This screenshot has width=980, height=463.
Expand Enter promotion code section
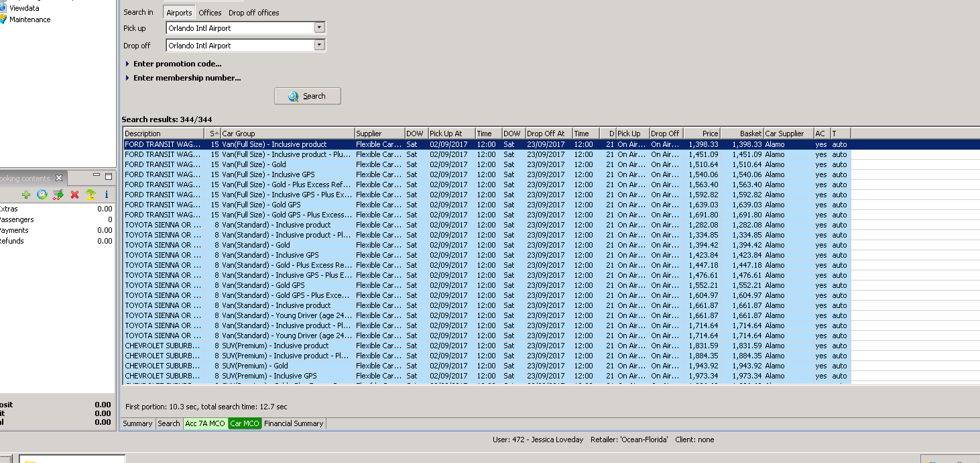tap(177, 64)
